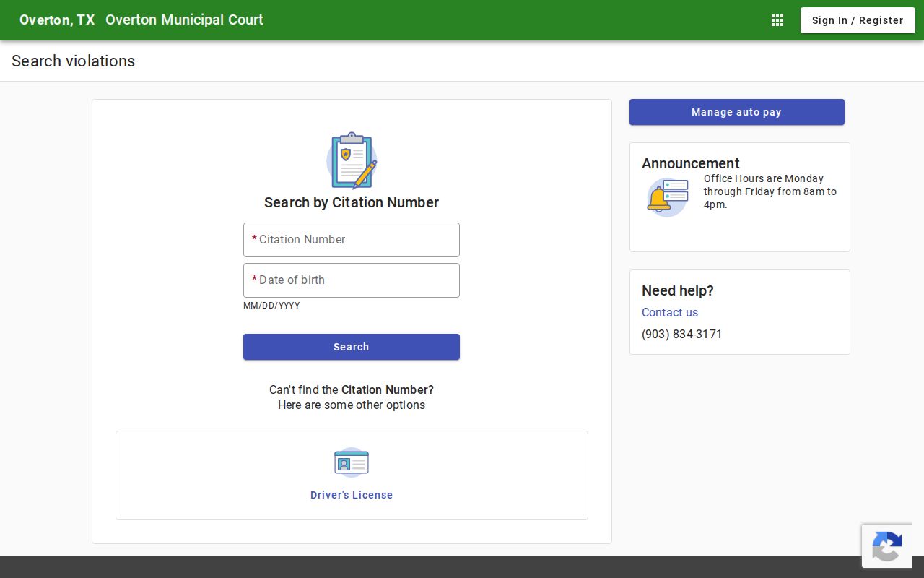
Task: Click Sign In / Register button
Action: coord(858,20)
